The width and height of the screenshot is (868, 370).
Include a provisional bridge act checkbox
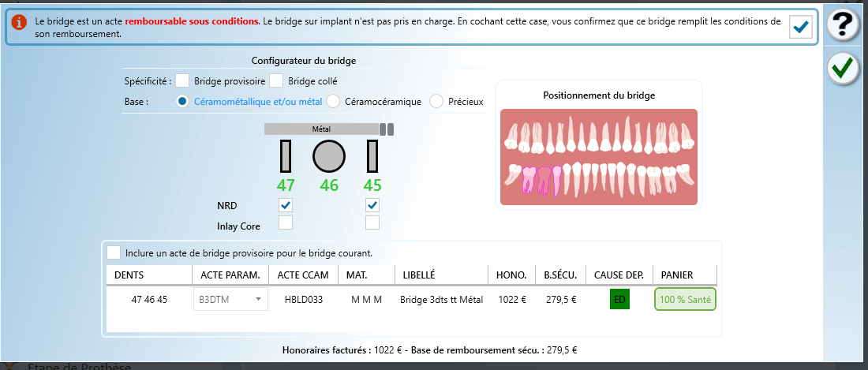[114, 252]
